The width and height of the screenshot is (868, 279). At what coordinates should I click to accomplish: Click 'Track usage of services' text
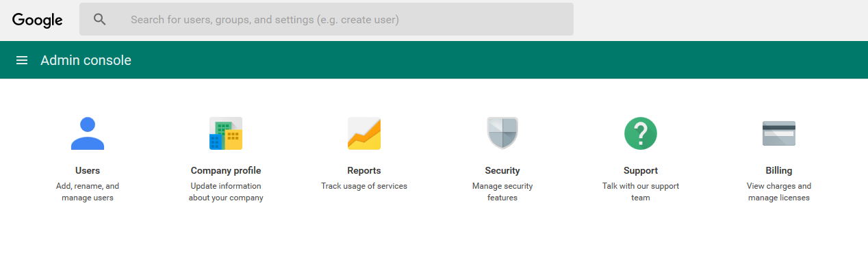(x=364, y=186)
